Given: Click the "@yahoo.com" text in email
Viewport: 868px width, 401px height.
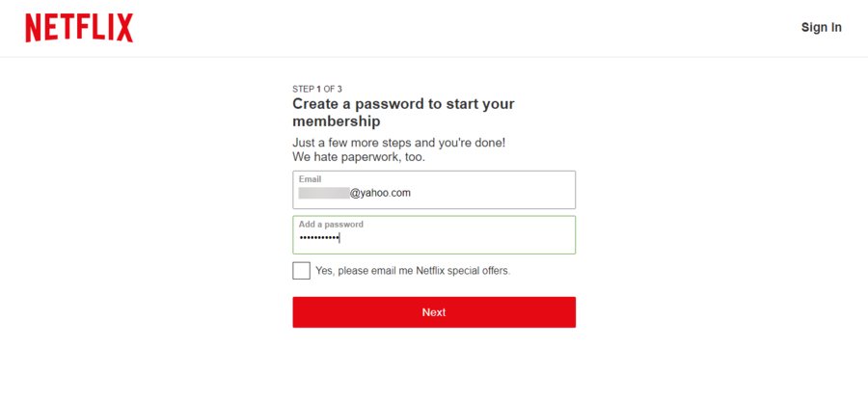Looking at the screenshot, I should tap(380, 193).
